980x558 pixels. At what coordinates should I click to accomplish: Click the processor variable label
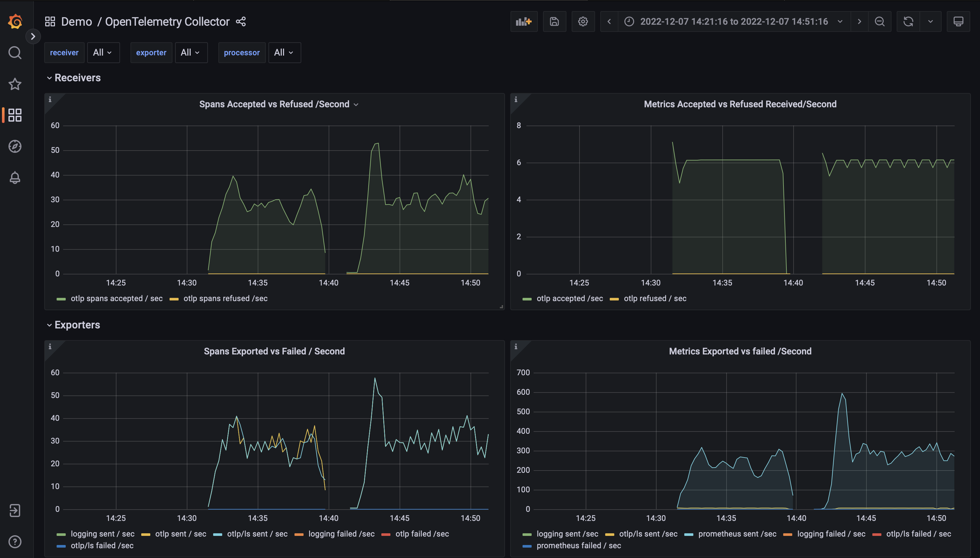241,52
